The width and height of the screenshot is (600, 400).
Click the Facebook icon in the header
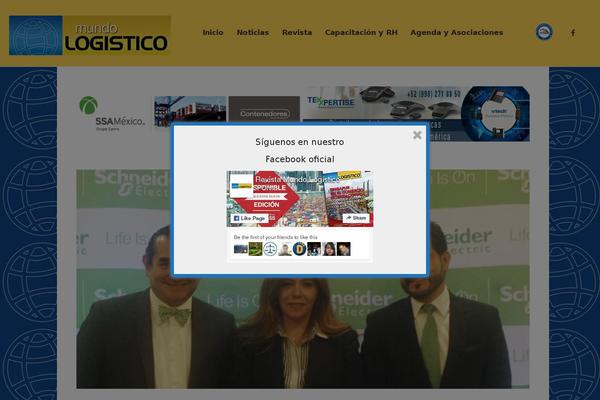pos(573,33)
